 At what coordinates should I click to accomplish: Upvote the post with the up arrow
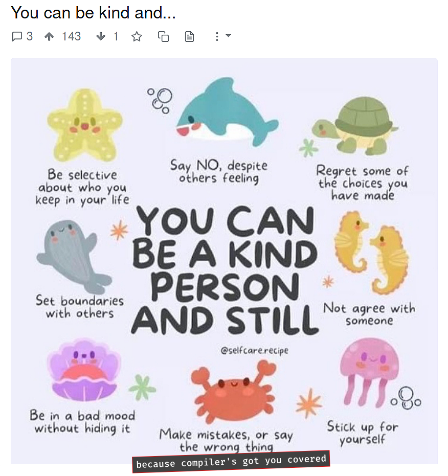click(x=49, y=37)
